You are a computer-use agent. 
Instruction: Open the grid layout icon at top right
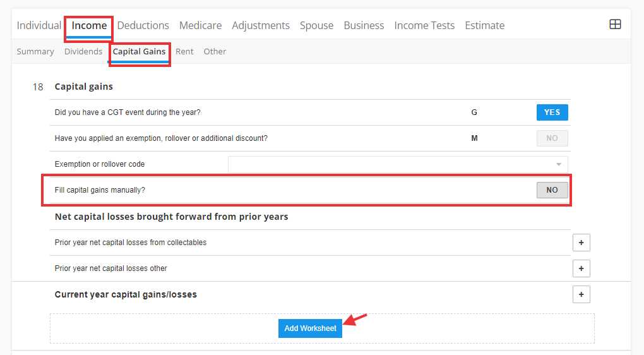pos(615,24)
